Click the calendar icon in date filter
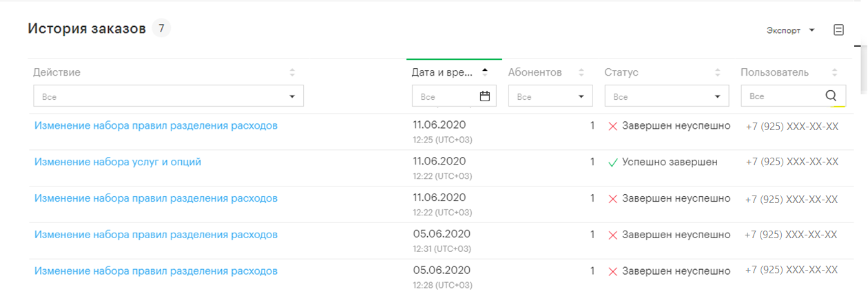868x296 pixels. pyautogui.click(x=484, y=96)
